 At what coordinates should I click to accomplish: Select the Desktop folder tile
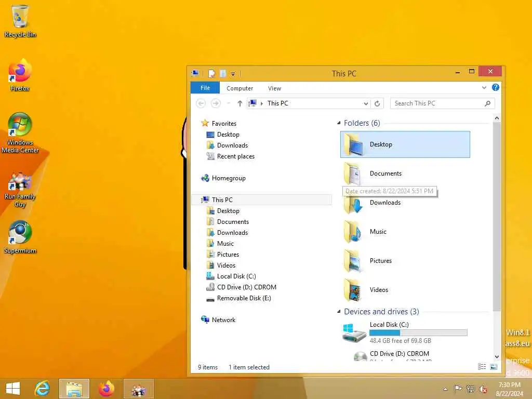tap(405, 144)
